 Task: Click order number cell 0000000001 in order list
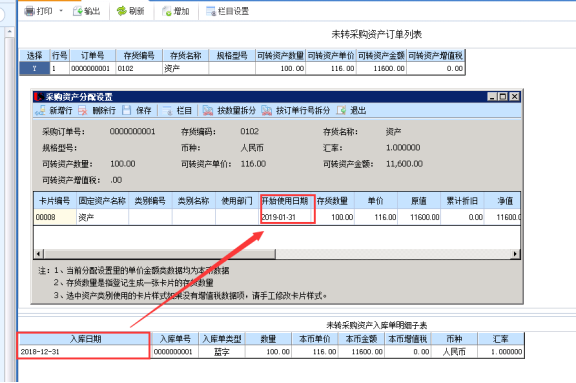tap(93, 69)
